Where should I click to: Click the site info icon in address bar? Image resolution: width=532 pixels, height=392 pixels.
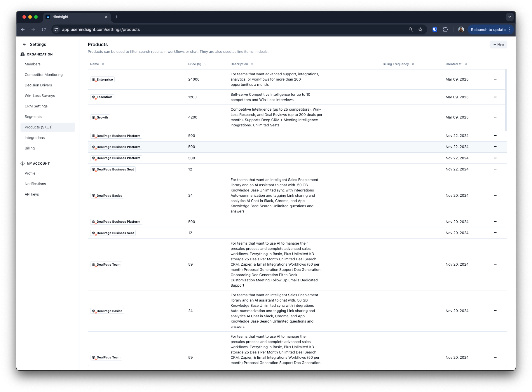57,29
